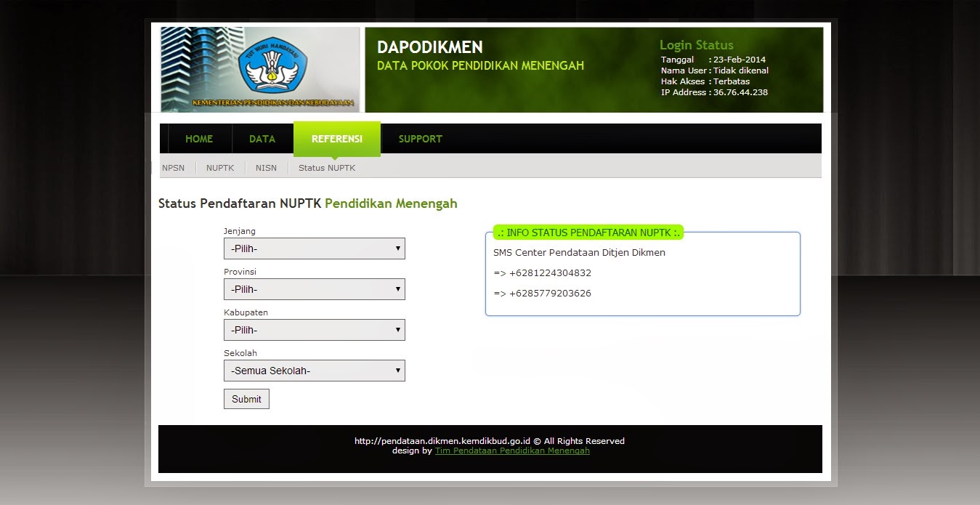980x505 pixels.
Task: Click INFO STATUS PENDAFTARAN NUPTK legend
Action: pos(588,233)
